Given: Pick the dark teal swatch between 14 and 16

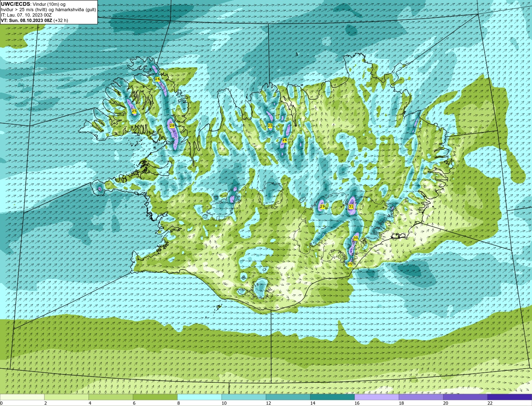Looking at the screenshot, I should (x=332, y=397).
